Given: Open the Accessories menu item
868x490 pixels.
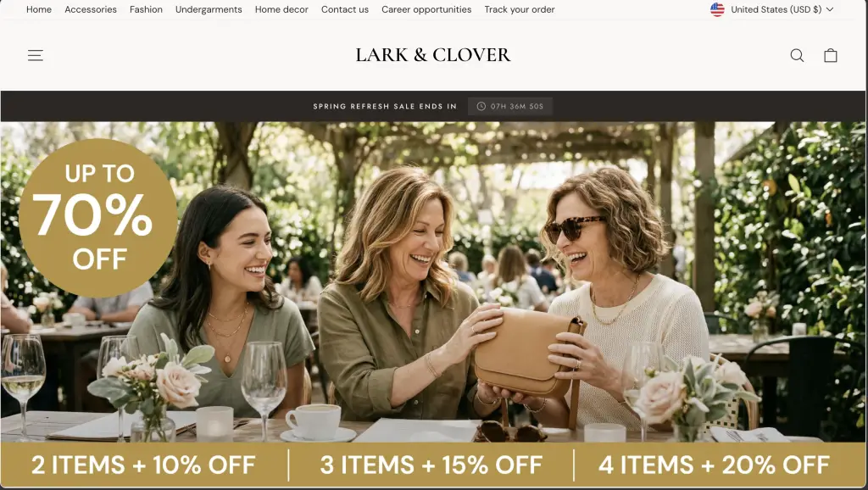Looking at the screenshot, I should pyautogui.click(x=91, y=9).
